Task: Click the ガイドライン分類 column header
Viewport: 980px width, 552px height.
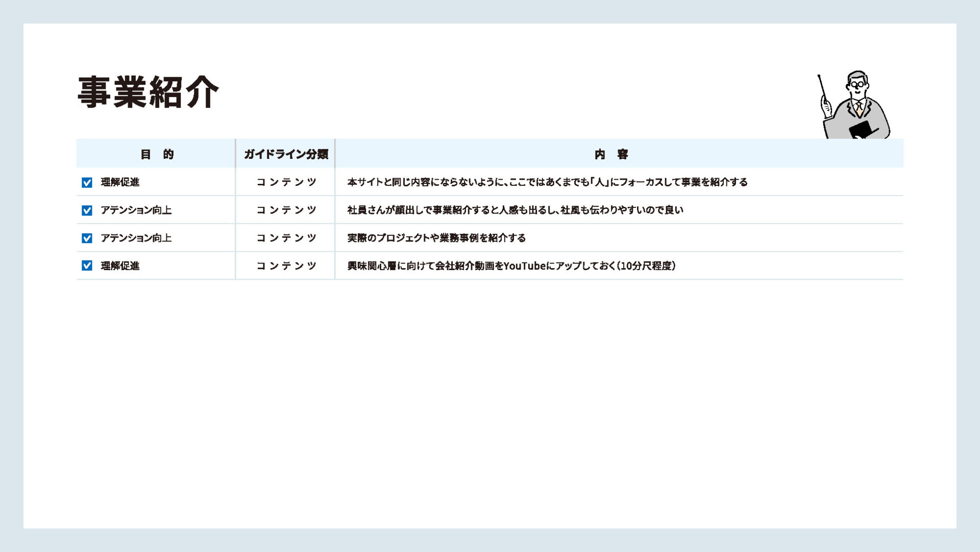Action: [x=286, y=154]
